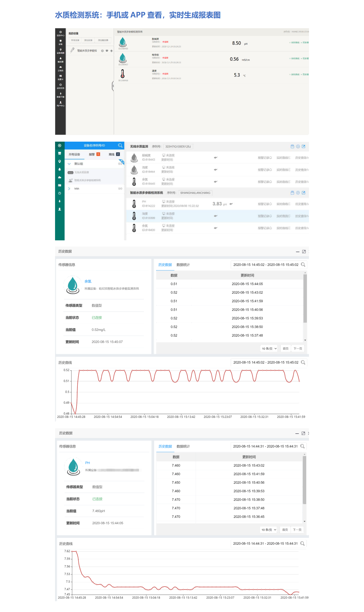
Task: Open 10 条/页 dropdown under PH table
Action: click(268, 530)
